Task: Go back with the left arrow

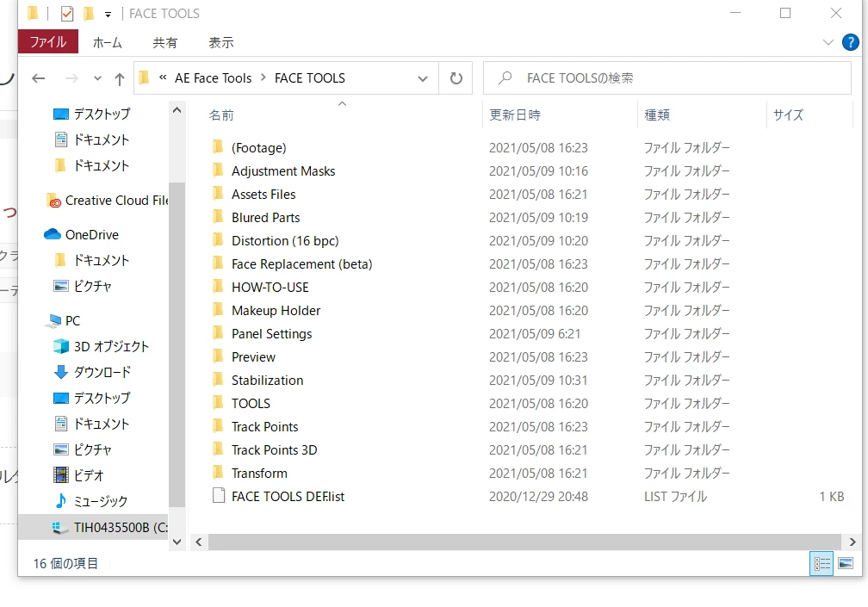Action: click(38, 78)
